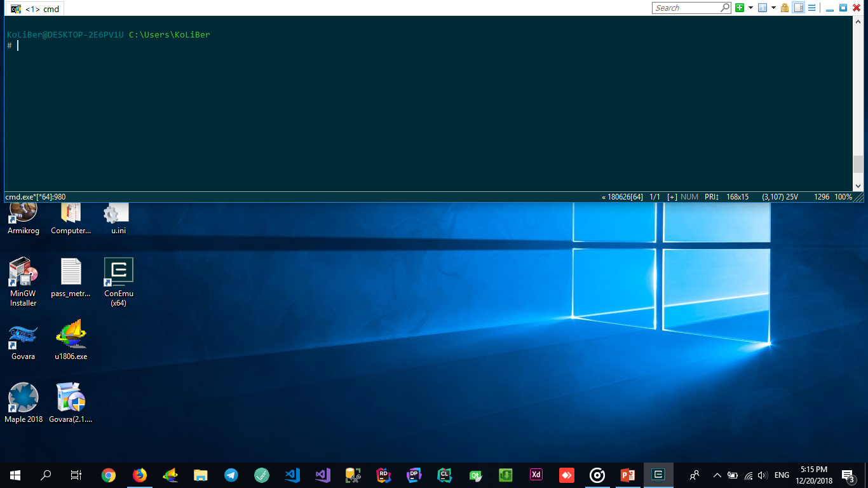Screen dimensions: 868x488
Task: Open CLion (CL) from the taskbar
Action: 444,475
